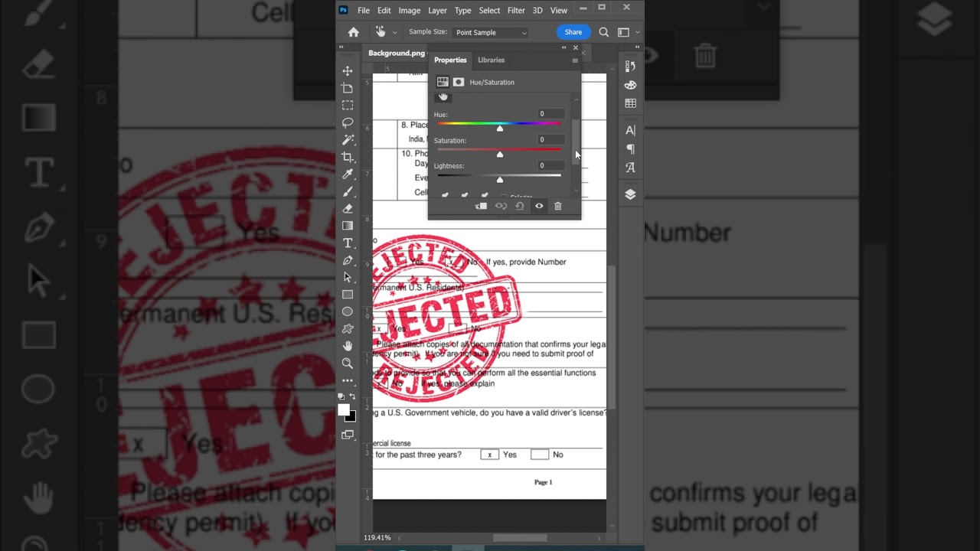This screenshot has width=980, height=551.
Task: Click the Saturation value input field
Action: [550, 140]
